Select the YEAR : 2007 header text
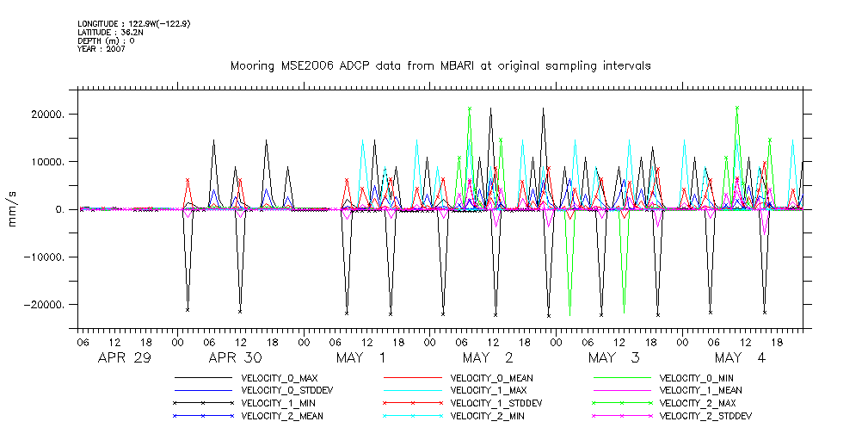Viewport: 868px width, 434px height. 102,49
